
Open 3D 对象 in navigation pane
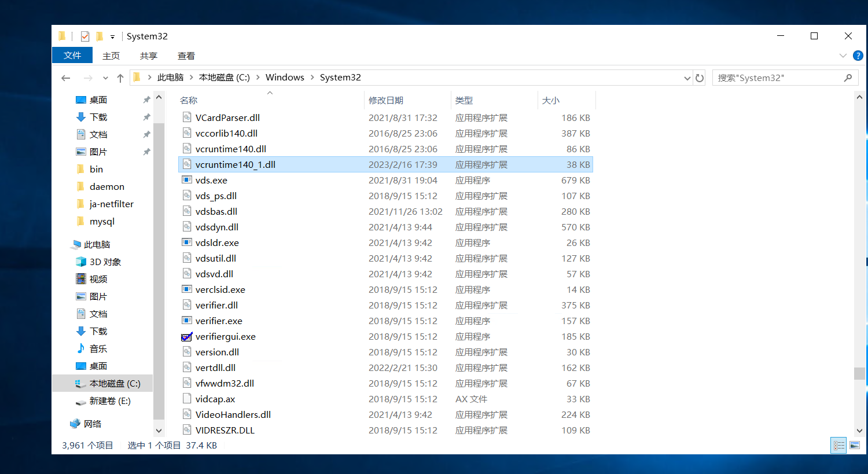pos(105,262)
